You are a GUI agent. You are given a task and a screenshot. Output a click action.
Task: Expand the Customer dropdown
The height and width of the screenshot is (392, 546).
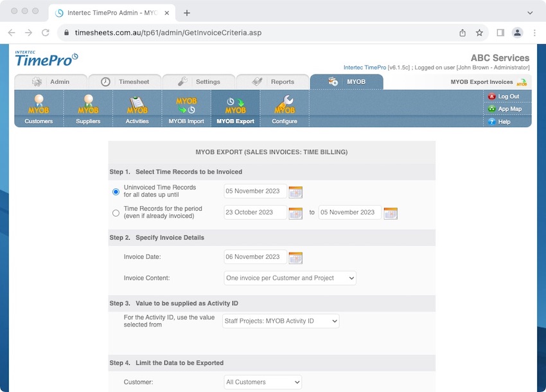point(263,382)
